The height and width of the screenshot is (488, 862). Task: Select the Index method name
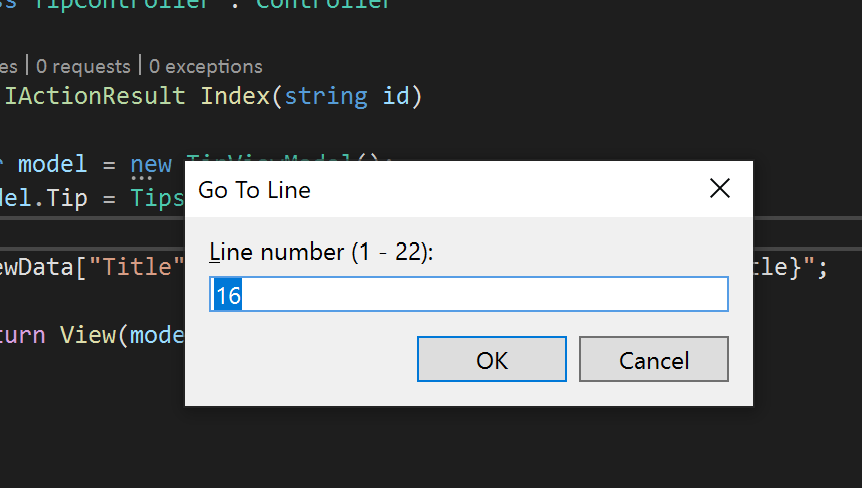[x=235, y=96]
